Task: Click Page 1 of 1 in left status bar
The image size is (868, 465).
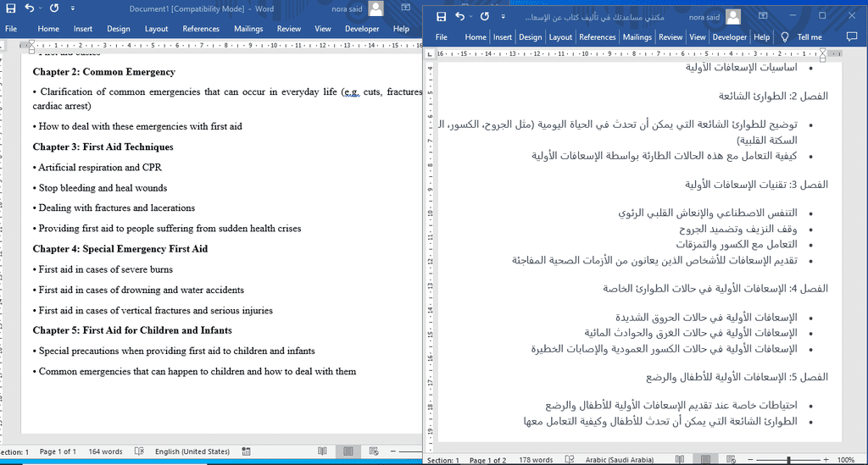Action: 58,451
